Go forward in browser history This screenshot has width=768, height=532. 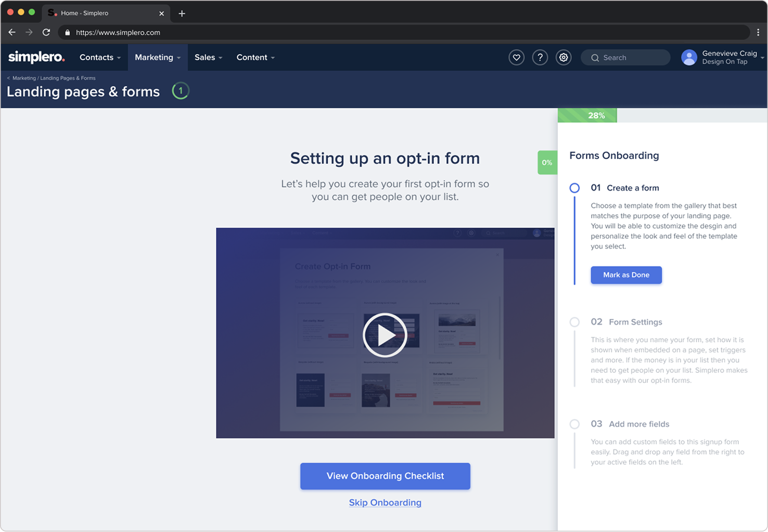coord(29,32)
